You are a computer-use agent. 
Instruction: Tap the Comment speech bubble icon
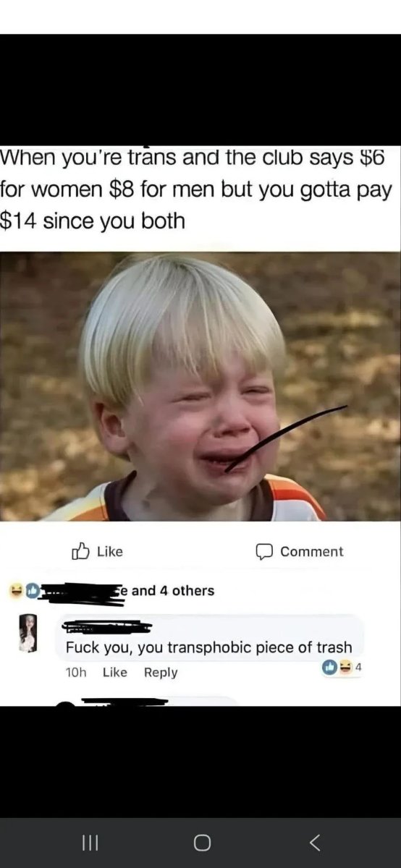tap(263, 552)
